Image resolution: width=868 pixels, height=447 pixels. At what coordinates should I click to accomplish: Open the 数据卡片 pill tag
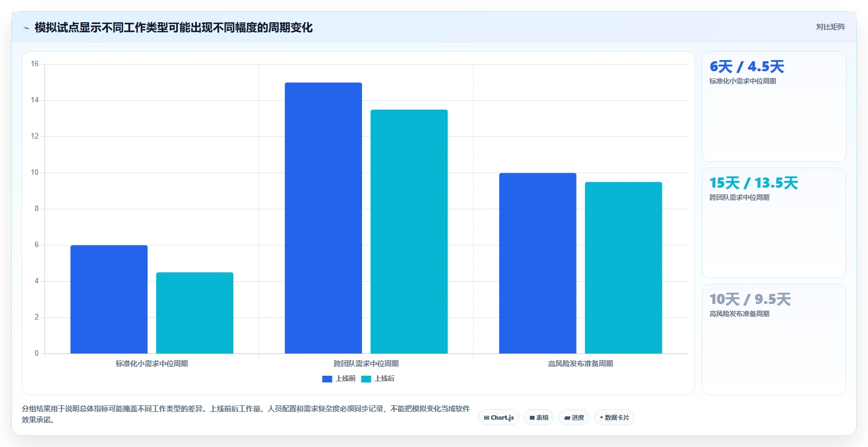click(x=614, y=417)
